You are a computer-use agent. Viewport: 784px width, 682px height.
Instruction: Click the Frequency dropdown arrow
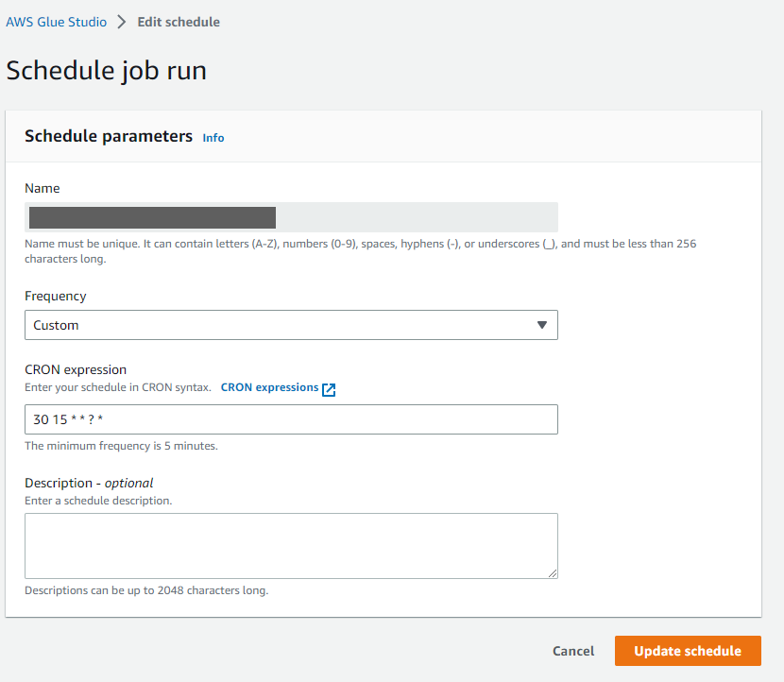coord(541,325)
